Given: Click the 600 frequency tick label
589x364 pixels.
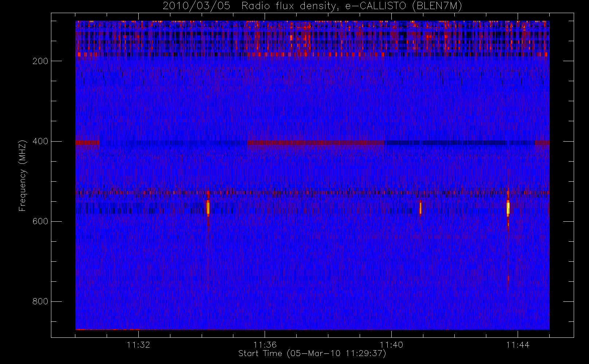Looking at the screenshot, I should click(x=40, y=221).
